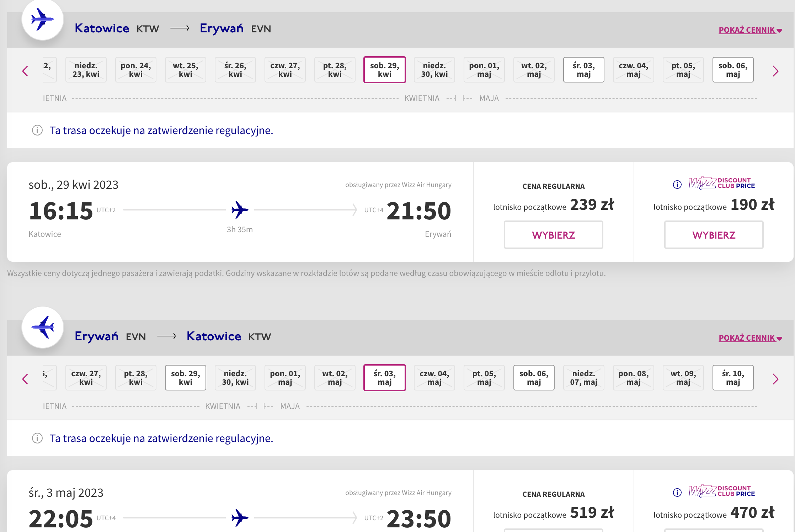The width and height of the screenshot is (795, 532).
Task: Show later dates for Erywań–Katowice flights
Action: [x=776, y=379]
